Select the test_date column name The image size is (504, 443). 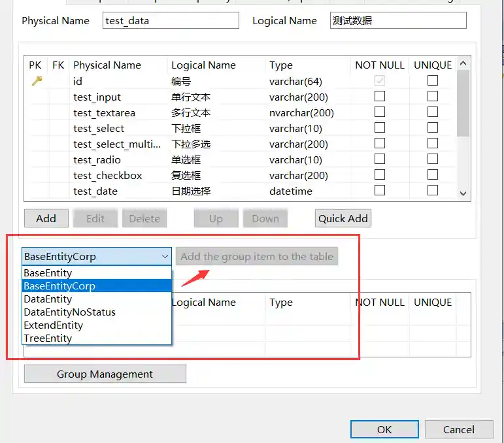(x=95, y=191)
